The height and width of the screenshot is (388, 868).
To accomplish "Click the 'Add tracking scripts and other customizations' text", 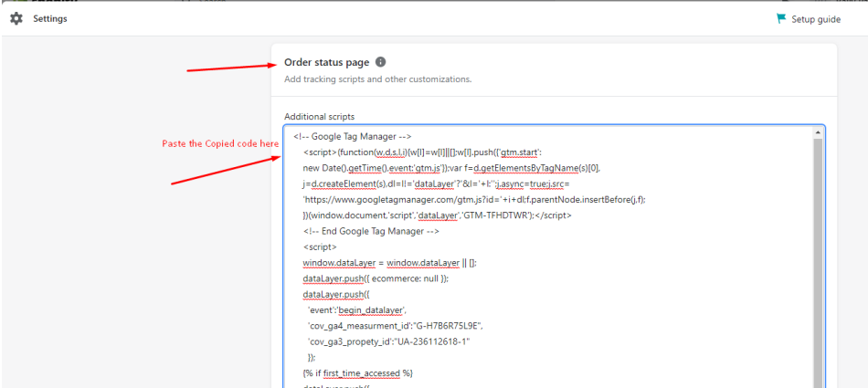I will 377,79.
